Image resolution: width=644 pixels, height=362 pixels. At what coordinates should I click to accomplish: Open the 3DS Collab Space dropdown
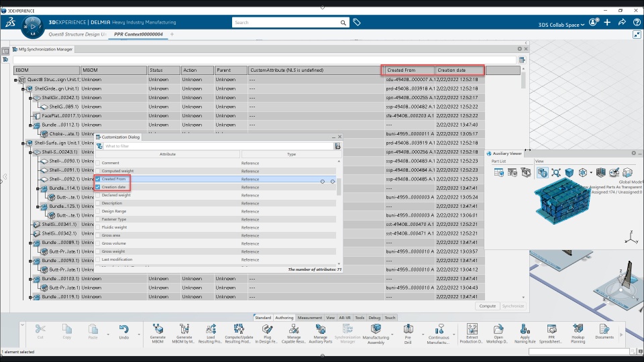click(x=561, y=25)
